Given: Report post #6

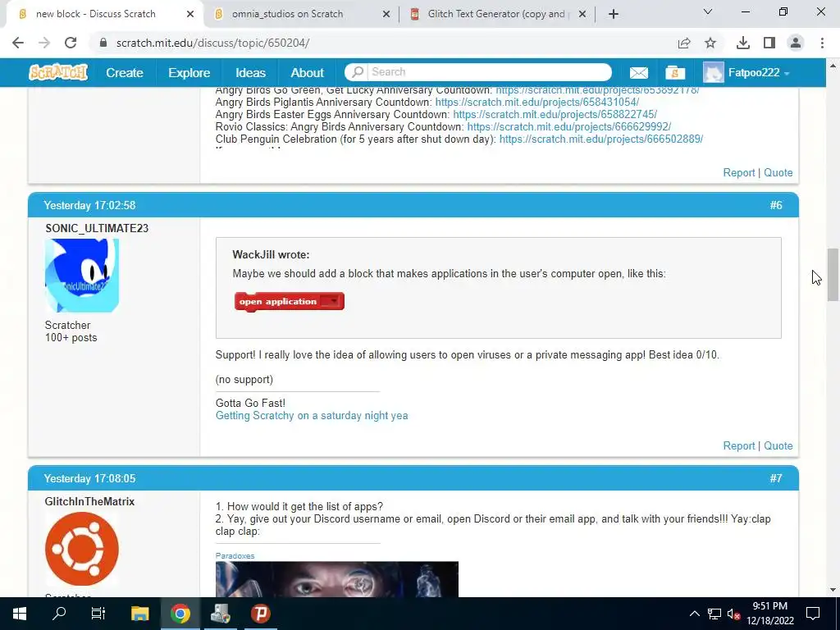Looking at the screenshot, I should [739, 445].
